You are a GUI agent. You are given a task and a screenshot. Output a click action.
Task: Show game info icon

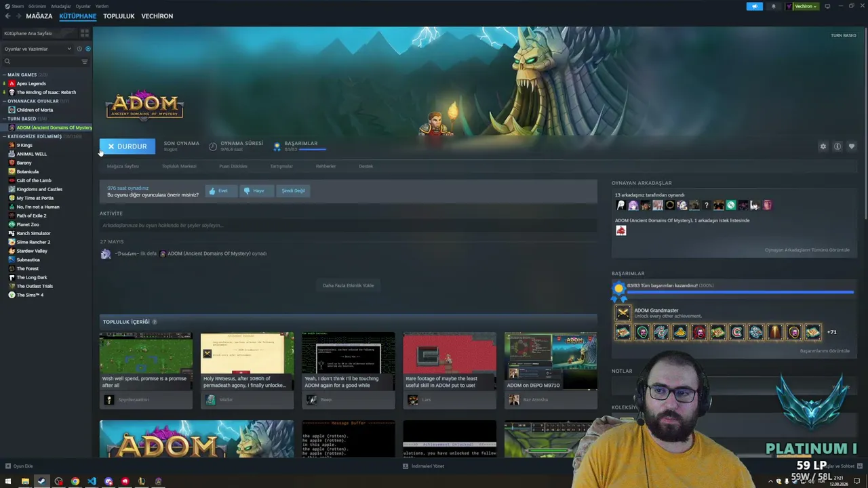click(837, 146)
